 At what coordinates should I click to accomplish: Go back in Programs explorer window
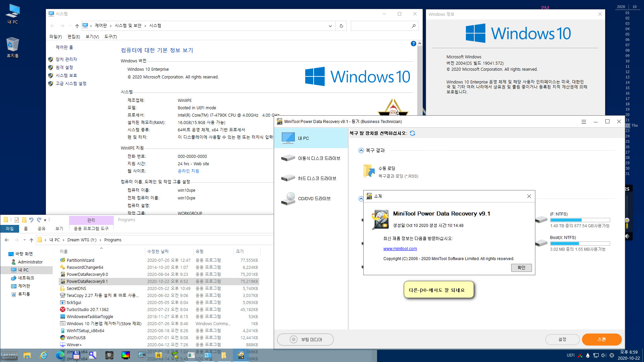click(x=7, y=240)
